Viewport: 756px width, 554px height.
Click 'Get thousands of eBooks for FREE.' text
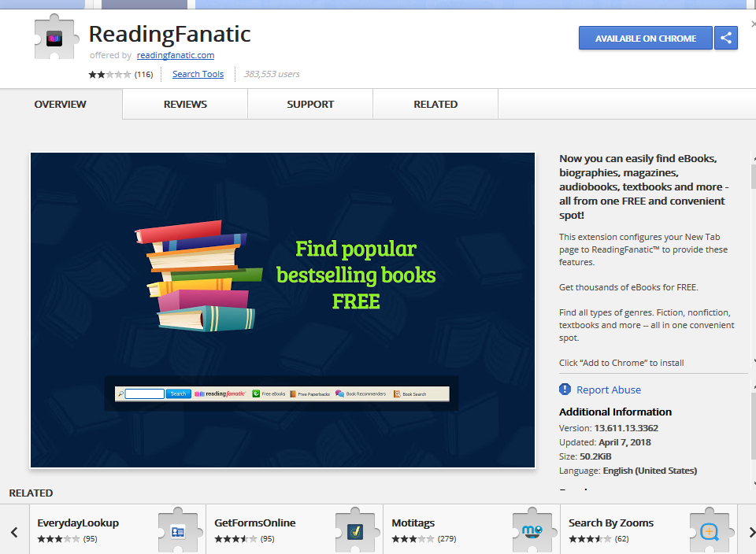click(x=628, y=287)
